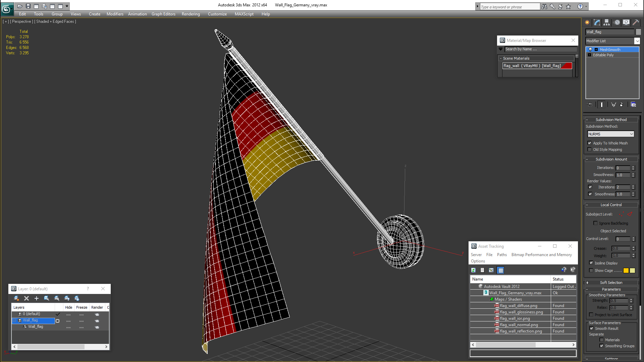Viewport: 644px width, 362px height.
Task: Toggle Show End Result icon
Action: pyautogui.click(x=602, y=105)
